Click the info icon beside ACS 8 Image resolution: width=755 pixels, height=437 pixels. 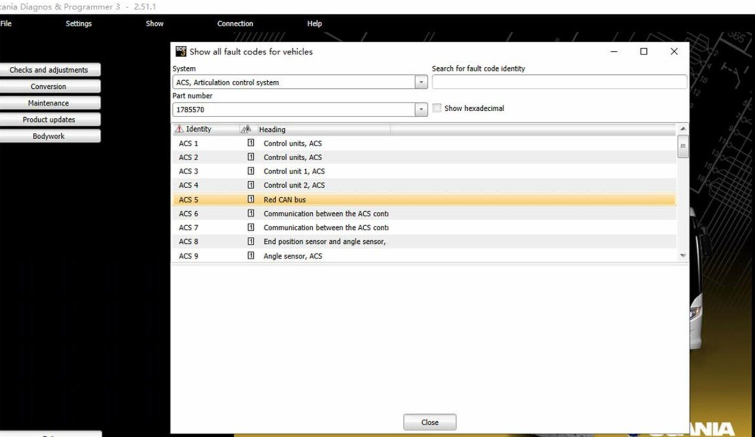pyautogui.click(x=251, y=241)
